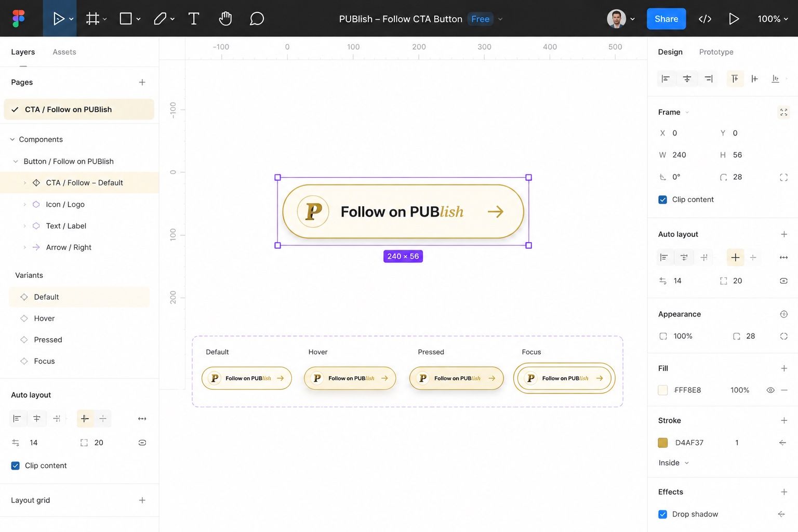
Task: Open the stroke position Inside dropdown
Action: click(674, 463)
